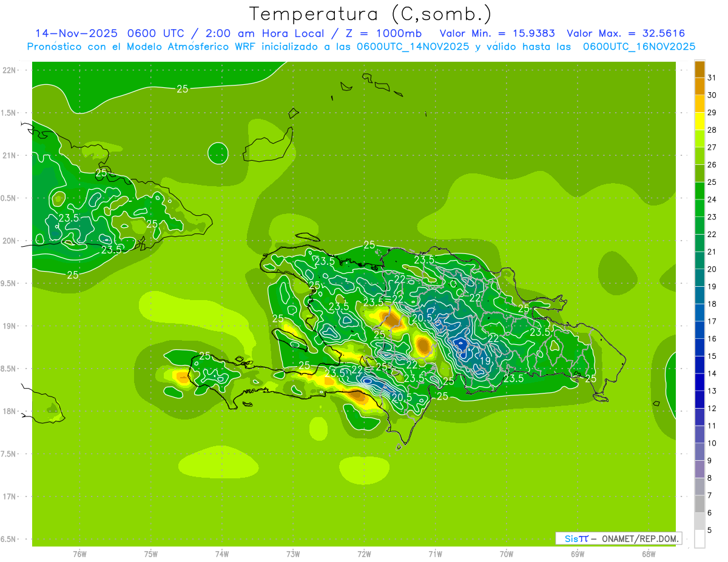
Task: Click the brown color bar segment above 31
Action: point(699,69)
